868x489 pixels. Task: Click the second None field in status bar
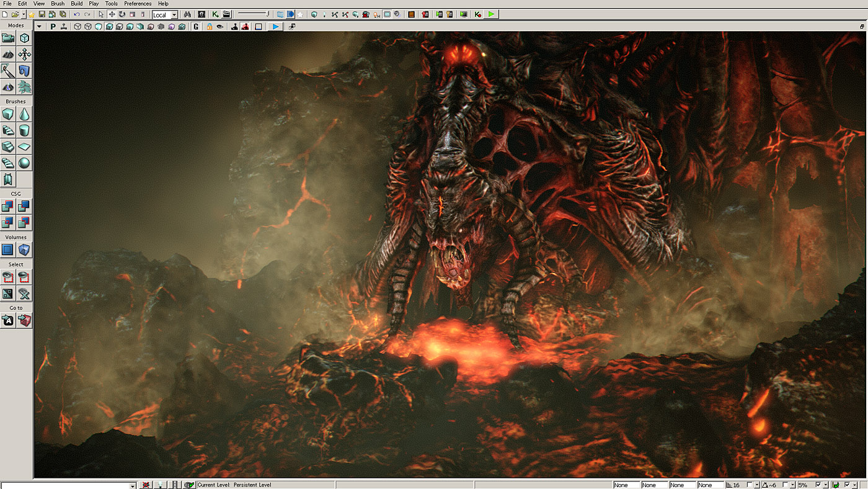click(x=654, y=485)
